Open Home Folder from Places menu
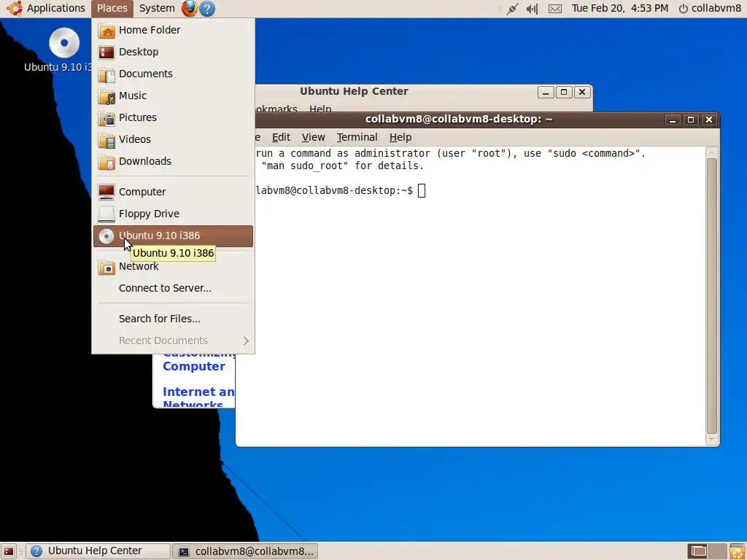Image resolution: width=747 pixels, height=560 pixels. point(173,30)
